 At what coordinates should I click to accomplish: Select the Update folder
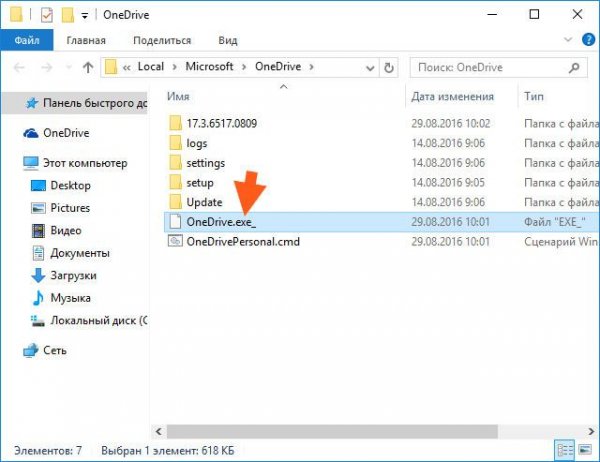204,202
